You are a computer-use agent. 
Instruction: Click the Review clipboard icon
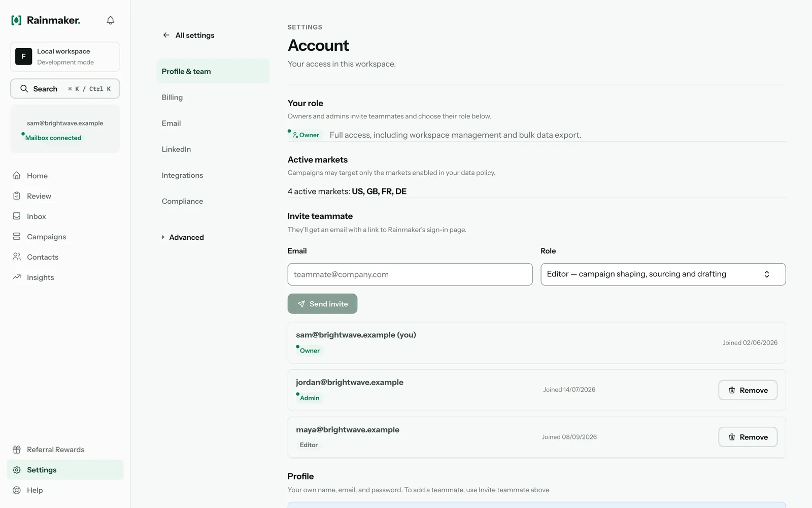coord(17,196)
